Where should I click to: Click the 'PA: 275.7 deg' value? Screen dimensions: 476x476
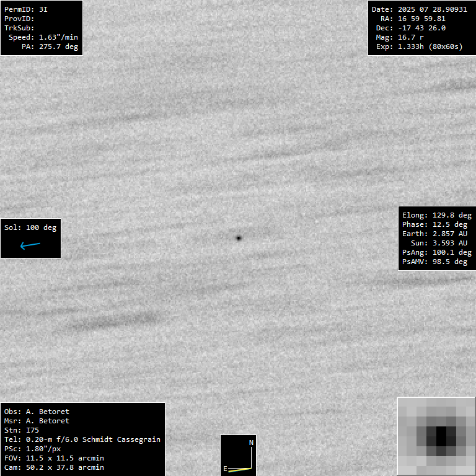[50, 46]
